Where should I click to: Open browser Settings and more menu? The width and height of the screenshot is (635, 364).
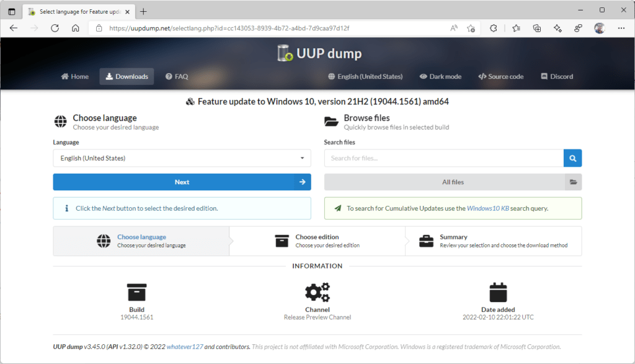coord(621,28)
